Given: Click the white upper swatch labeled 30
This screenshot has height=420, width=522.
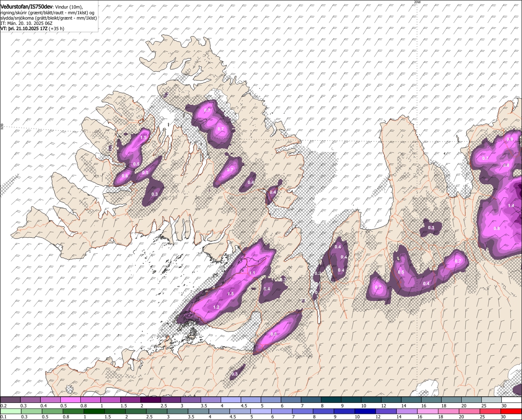Looking at the screenshot, I should pos(512,400).
